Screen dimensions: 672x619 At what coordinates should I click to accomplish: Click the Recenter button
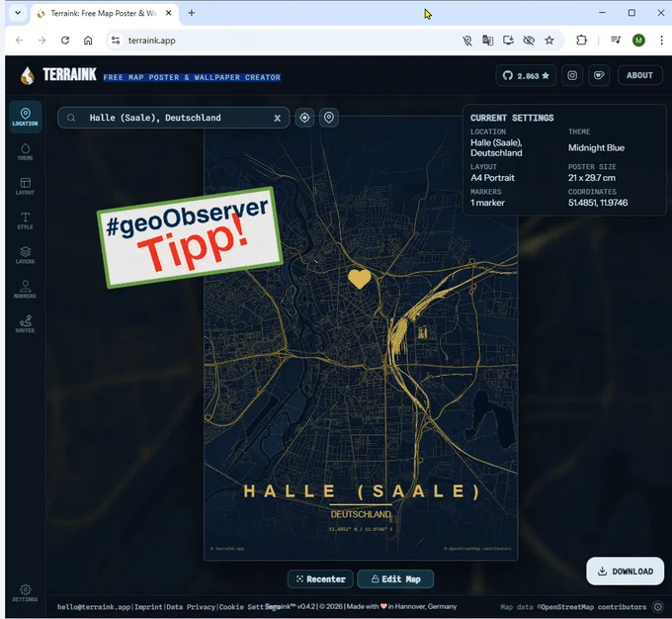coord(320,579)
